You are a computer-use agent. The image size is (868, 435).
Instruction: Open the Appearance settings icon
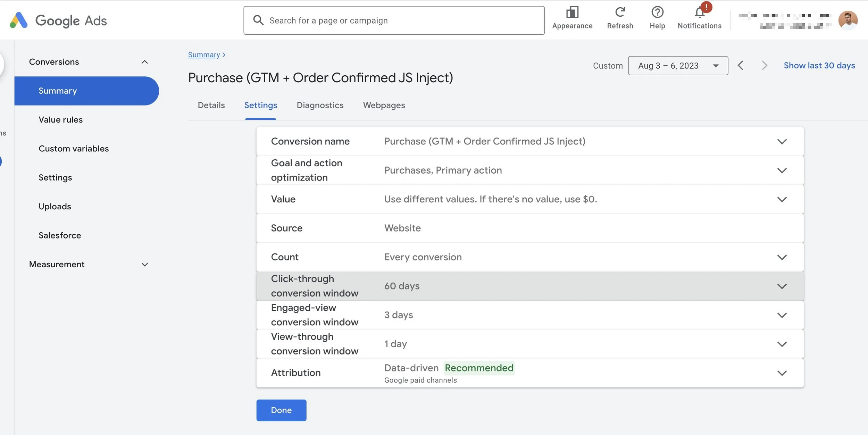572,13
